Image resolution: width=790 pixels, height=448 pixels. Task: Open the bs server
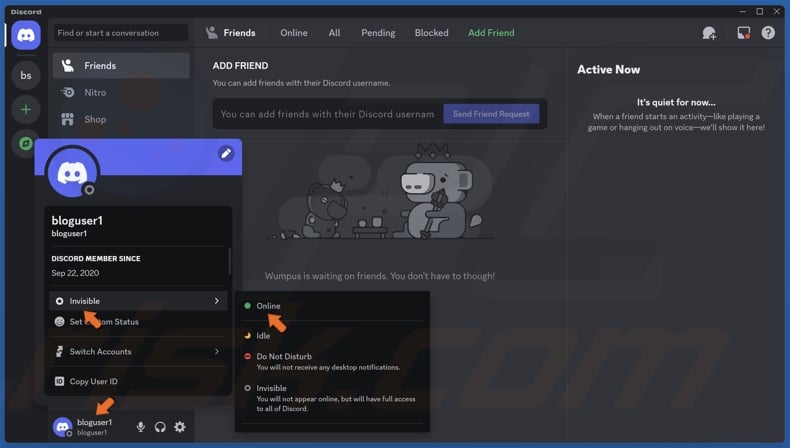26,76
